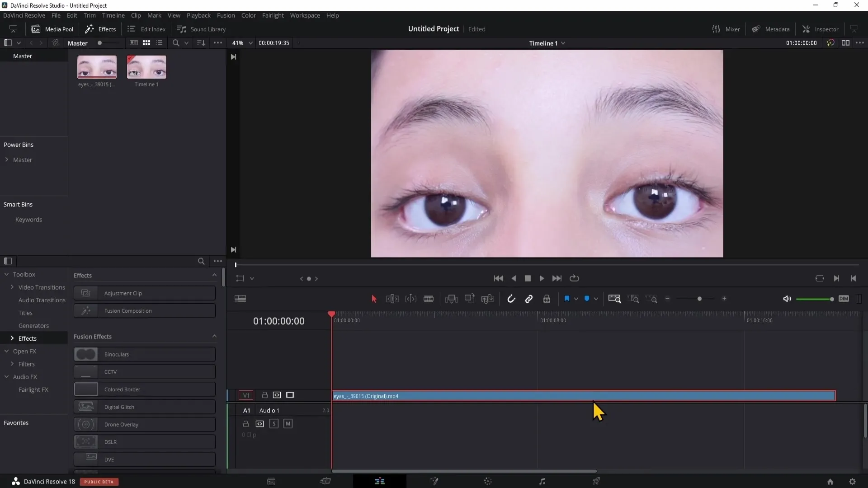Collapse the Toolbox tree
This screenshot has width=868, height=488.
[x=6, y=274]
